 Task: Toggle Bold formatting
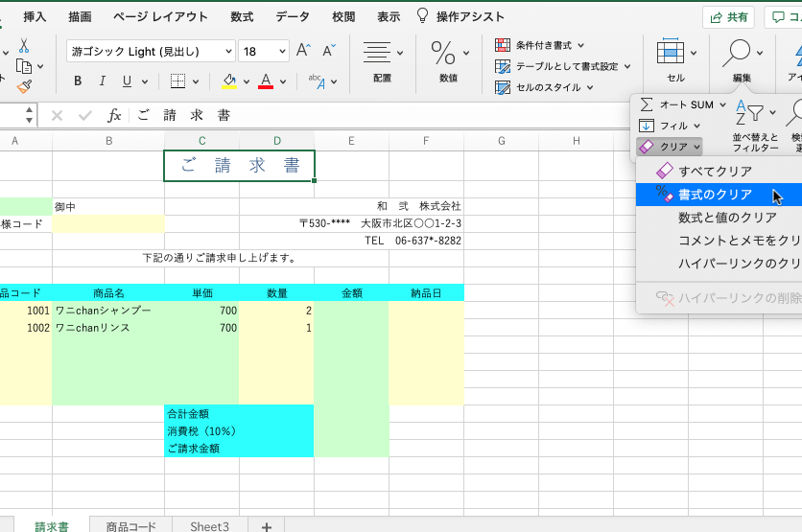coord(78,81)
